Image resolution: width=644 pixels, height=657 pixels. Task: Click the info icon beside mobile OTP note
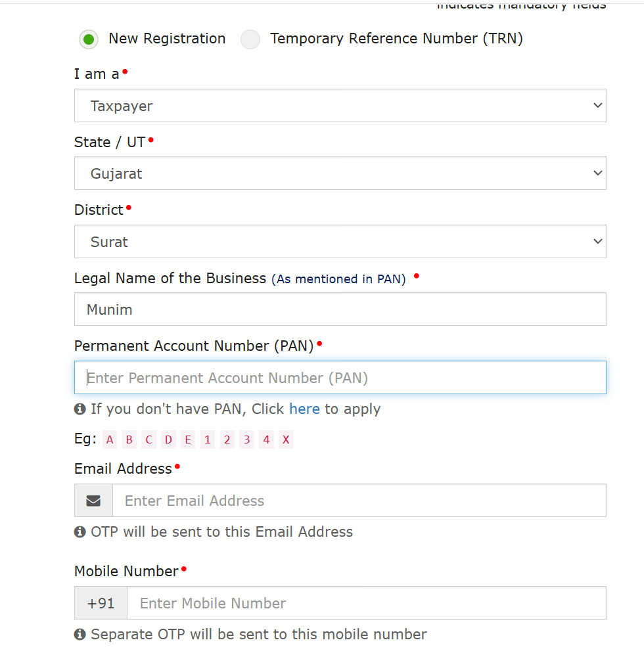[x=80, y=635]
